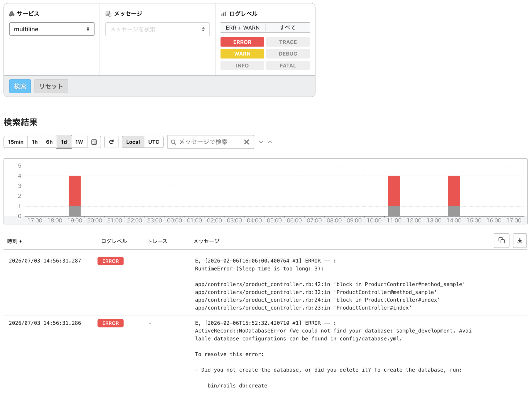The width and height of the screenshot is (532, 393).
Task: Clear the message search field with X
Action: click(247, 142)
